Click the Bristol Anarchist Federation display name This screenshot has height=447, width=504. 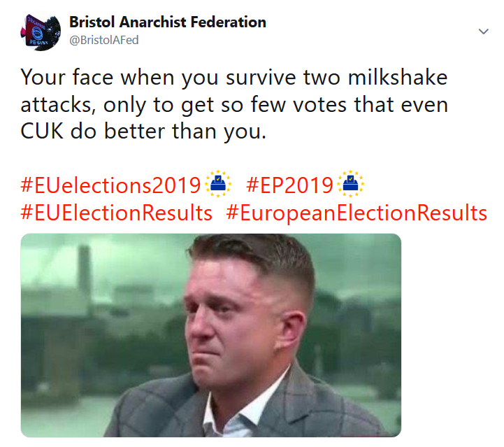coord(168,22)
